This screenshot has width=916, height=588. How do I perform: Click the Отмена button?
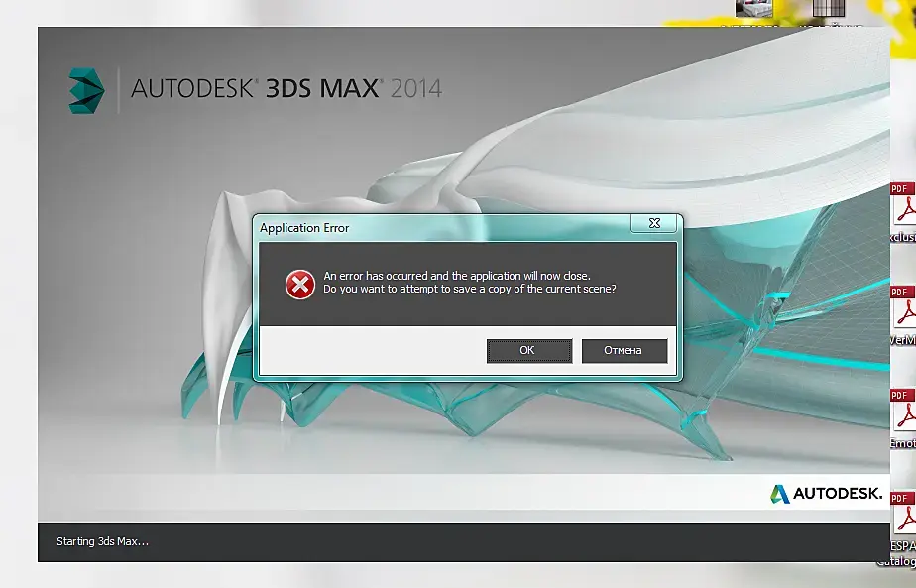click(624, 351)
